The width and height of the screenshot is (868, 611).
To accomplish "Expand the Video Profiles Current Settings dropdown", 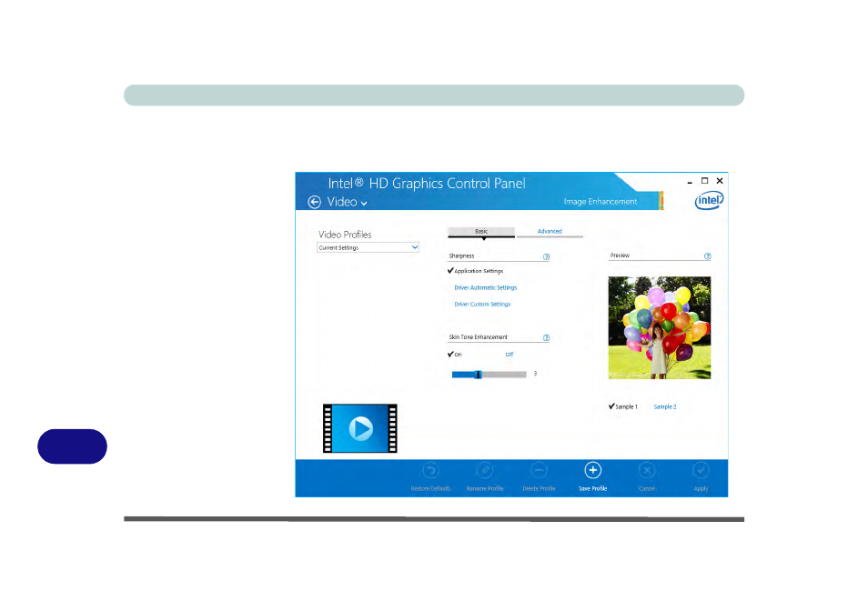I will pyautogui.click(x=368, y=247).
